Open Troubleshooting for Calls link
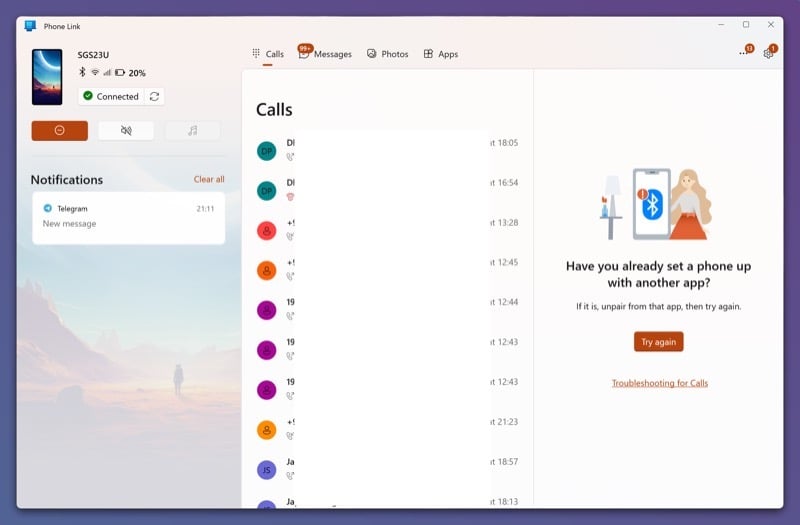This screenshot has width=800, height=525. pos(660,383)
